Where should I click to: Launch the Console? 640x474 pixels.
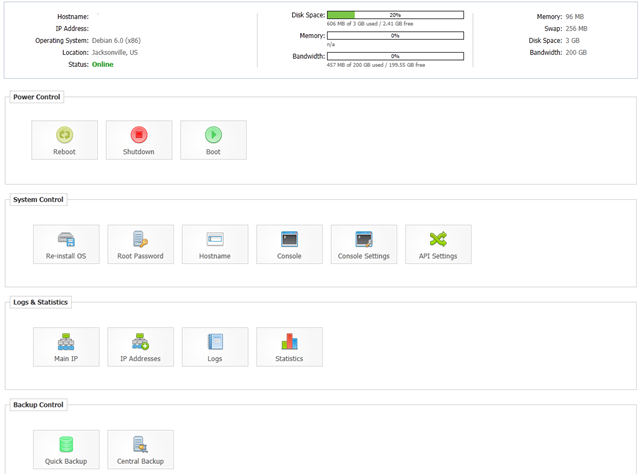[x=289, y=244]
